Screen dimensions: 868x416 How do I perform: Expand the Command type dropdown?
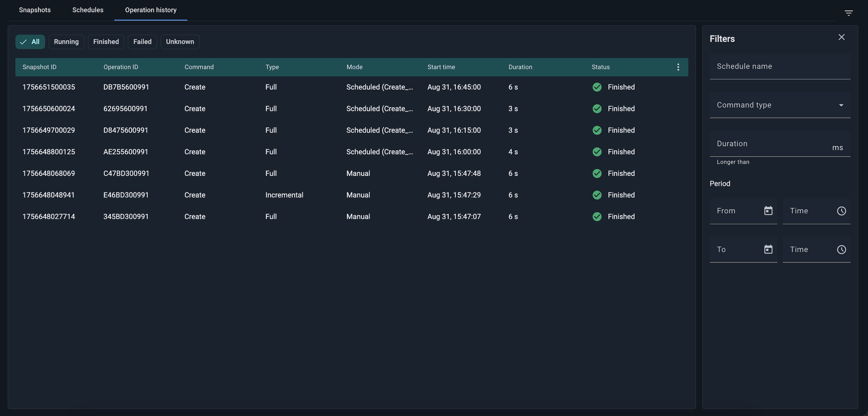[x=780, y=105]
